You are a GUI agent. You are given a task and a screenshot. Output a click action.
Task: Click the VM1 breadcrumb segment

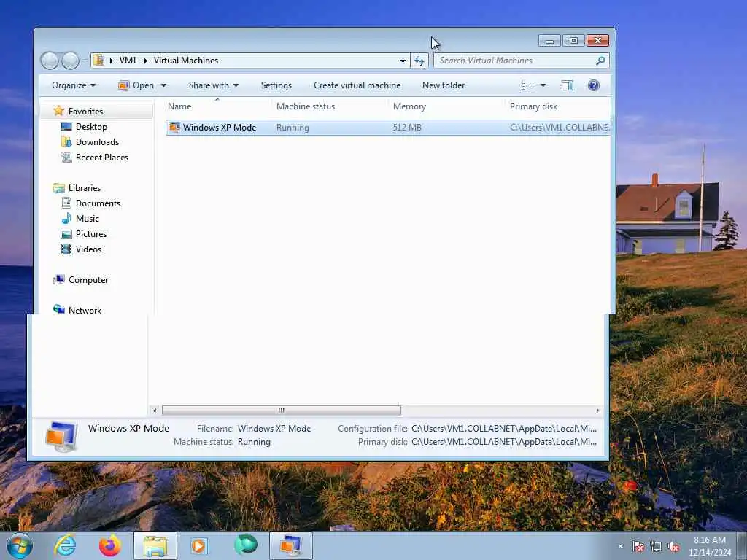(128, 61)
